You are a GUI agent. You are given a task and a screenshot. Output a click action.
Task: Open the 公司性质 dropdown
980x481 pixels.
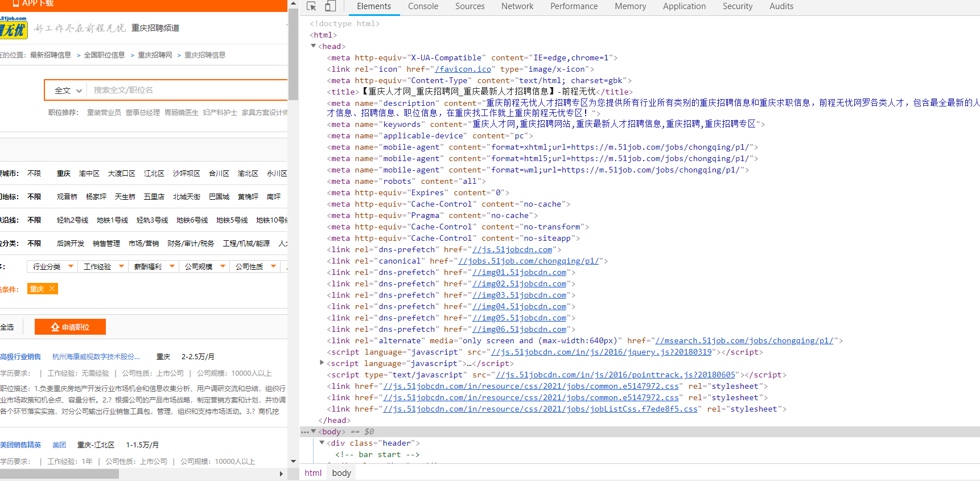pyautogui.click(x=255, y=266)
